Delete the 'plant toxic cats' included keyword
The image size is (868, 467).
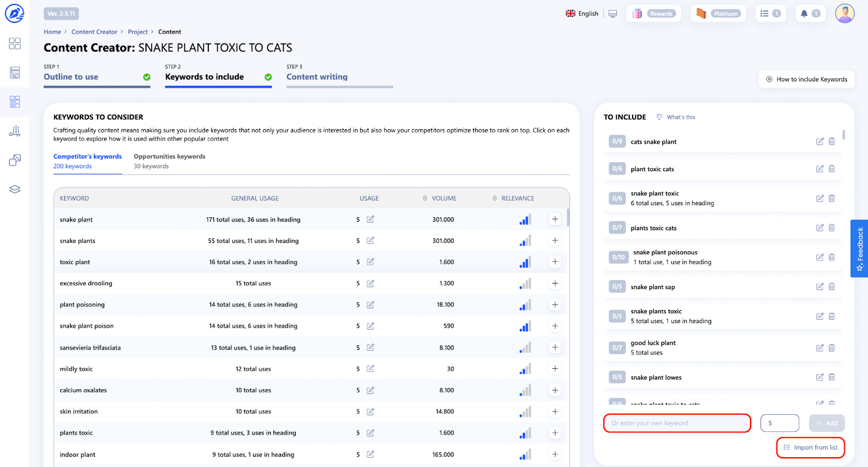pyautogui.click(x=832, y=169)
